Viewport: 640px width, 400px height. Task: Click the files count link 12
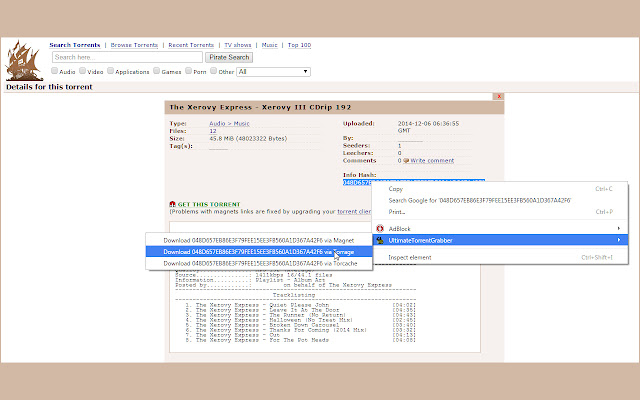click(213, 131)
